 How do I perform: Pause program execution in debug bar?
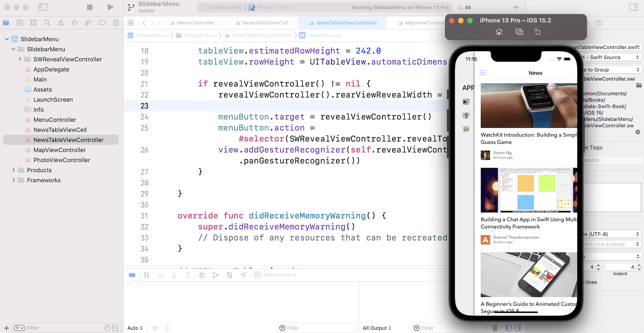(x=147, y=275)
